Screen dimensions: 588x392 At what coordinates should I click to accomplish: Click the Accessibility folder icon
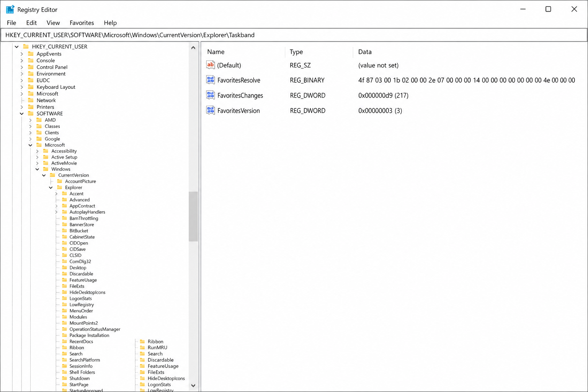[x=46, y=151]
